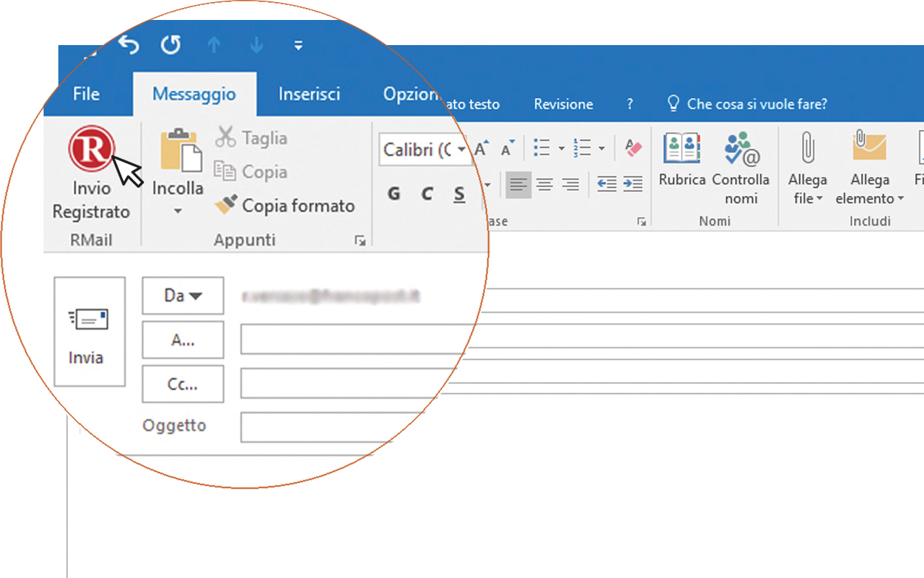Image resolution: width=924 pixels, height=578 pixels.
Task: Click the next item down arrow
Action: tap(256, 46)
